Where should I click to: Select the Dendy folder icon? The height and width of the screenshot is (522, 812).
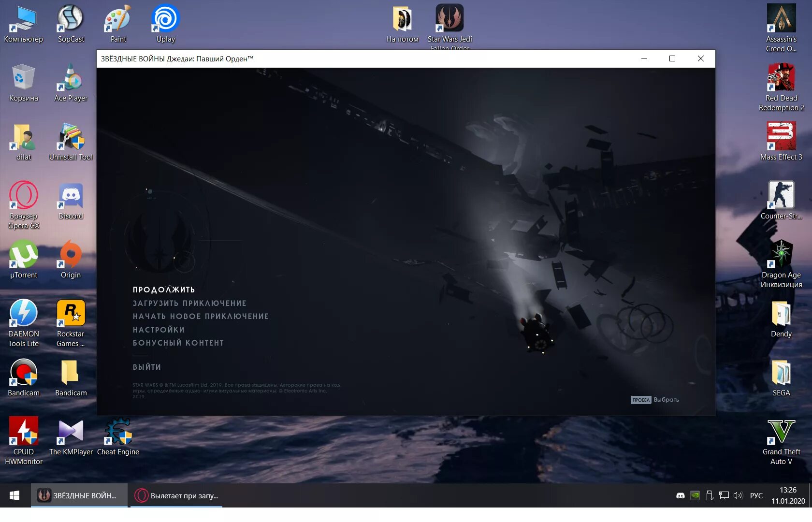tap(781, 319)
